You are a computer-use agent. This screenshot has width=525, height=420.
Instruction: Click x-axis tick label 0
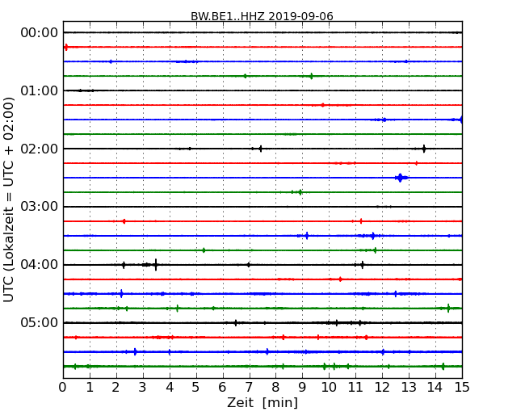pyautogui.click(x=63, y=388)
